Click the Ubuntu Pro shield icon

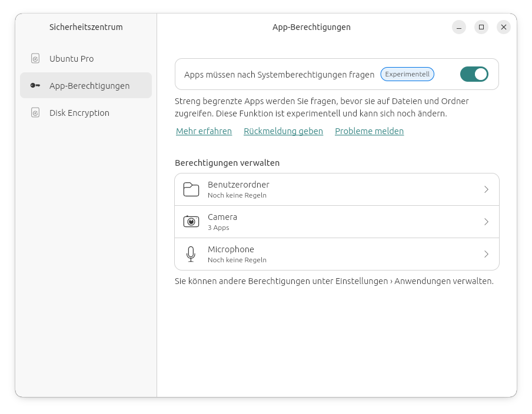(x=34, y=58)
